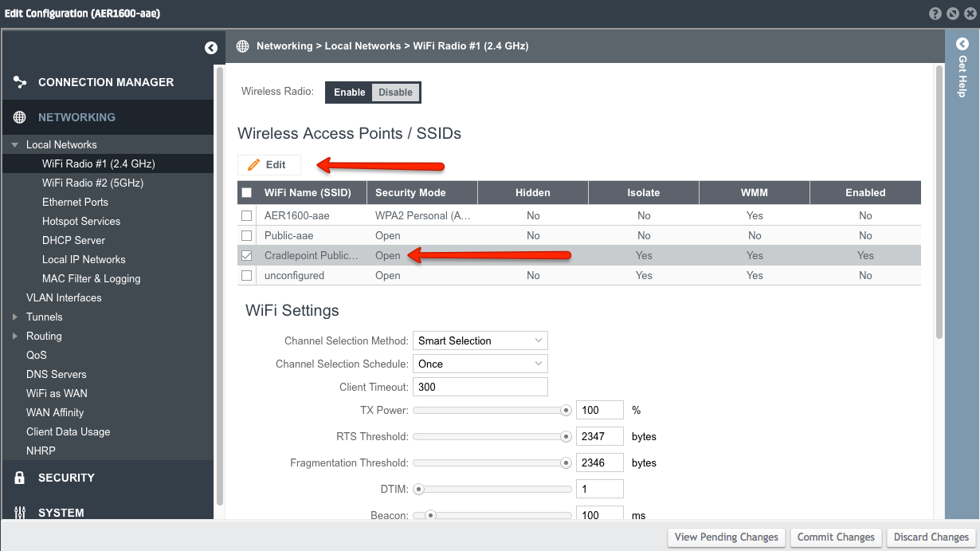This screenshot has width=980, height=551.
Task: Check the AER1600-aae SSID row checkbox
Action: 247,215
